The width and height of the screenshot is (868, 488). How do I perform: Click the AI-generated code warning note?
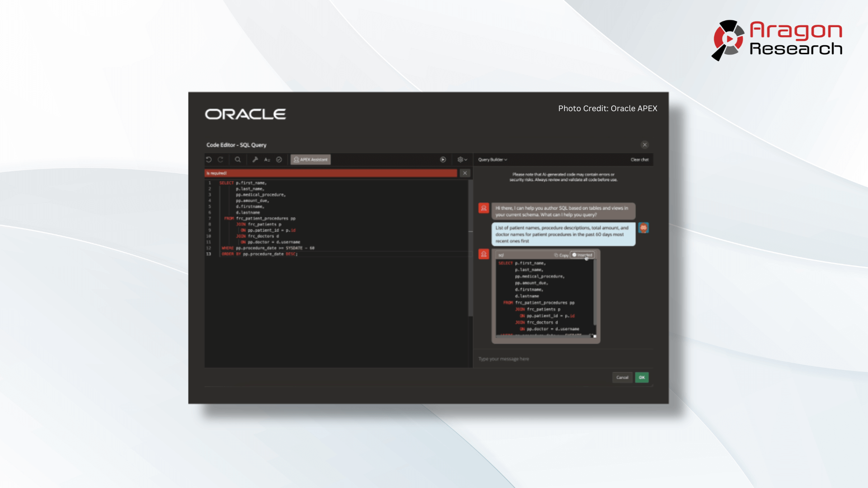[x=563, y=177]
